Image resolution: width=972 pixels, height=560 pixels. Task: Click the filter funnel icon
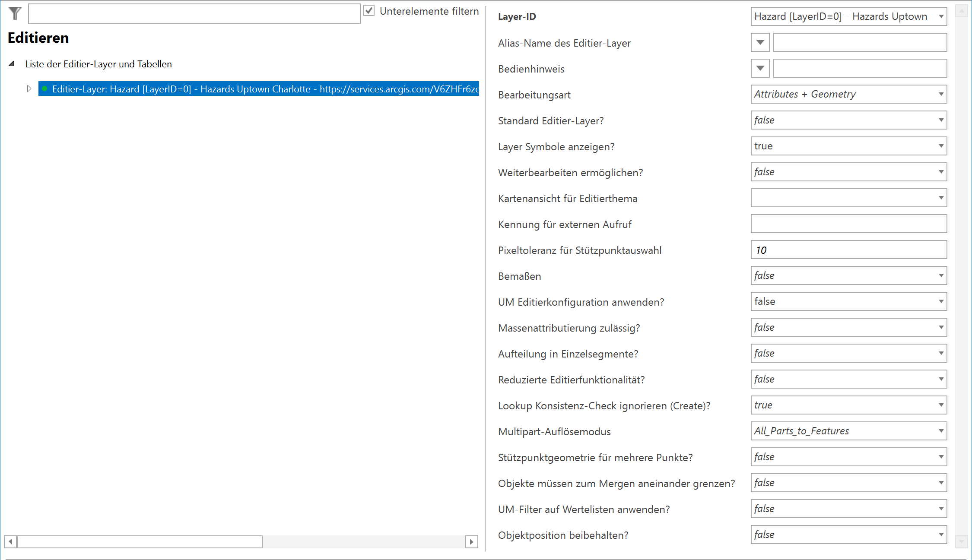click(15, 13)
